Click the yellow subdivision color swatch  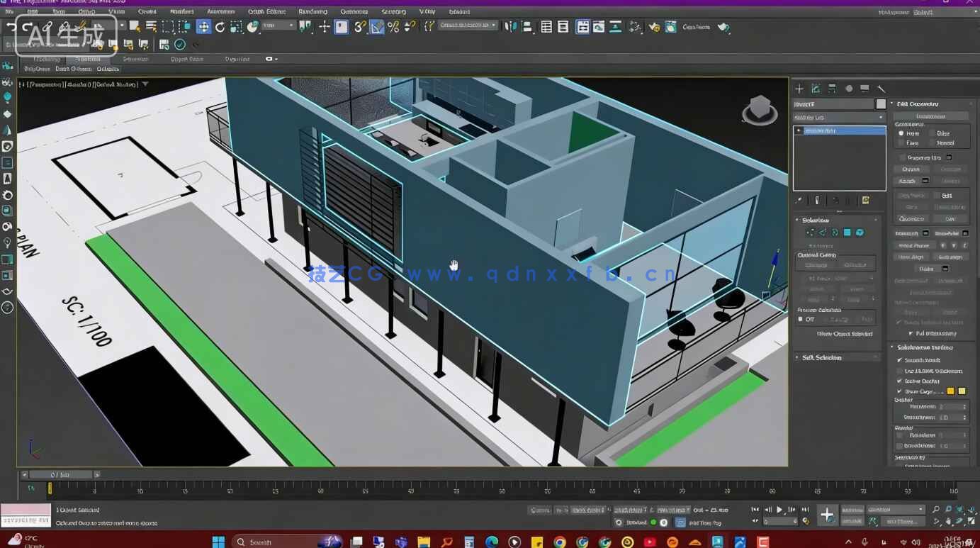(x=950, y=391)
